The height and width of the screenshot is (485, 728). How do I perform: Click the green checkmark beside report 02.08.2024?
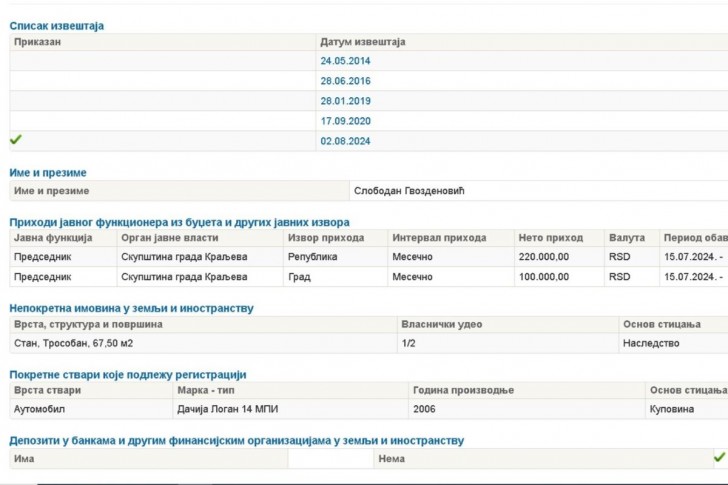click(16, 139)
